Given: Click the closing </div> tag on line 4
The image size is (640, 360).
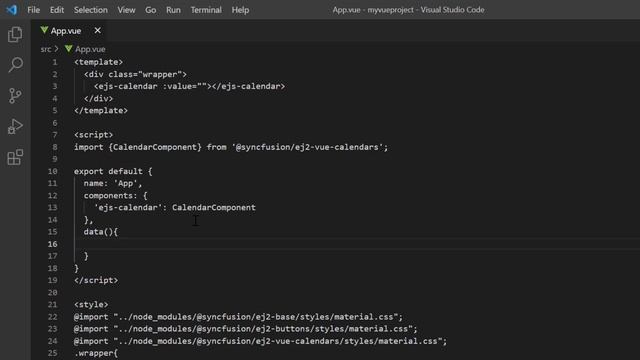Looking at the screenshot, I should click(x=98, y=98).
